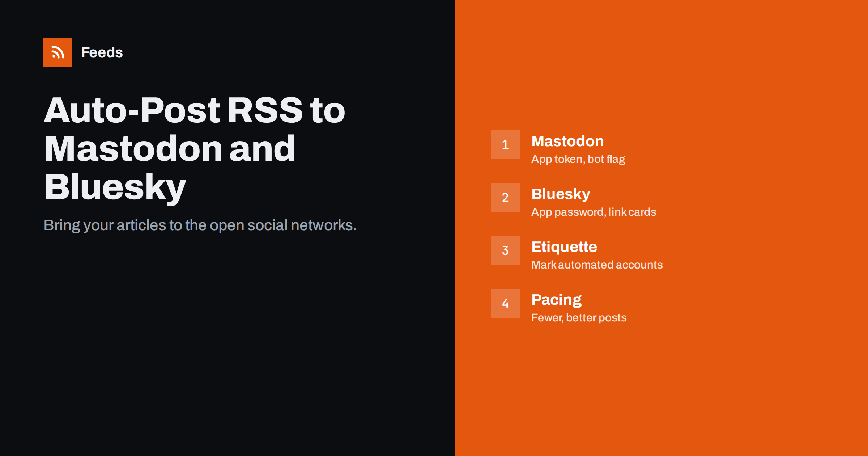Click the subtitle "Bring your articles to the open social networks."
This screenshot has height=456, width=868.
pos(200,225)
